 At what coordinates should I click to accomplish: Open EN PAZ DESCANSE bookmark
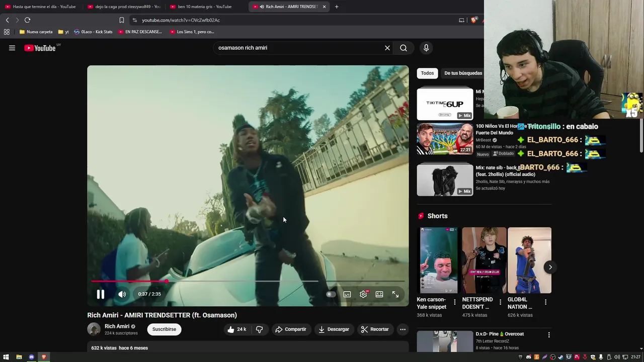pyautogui.click(x=140, y=32)
